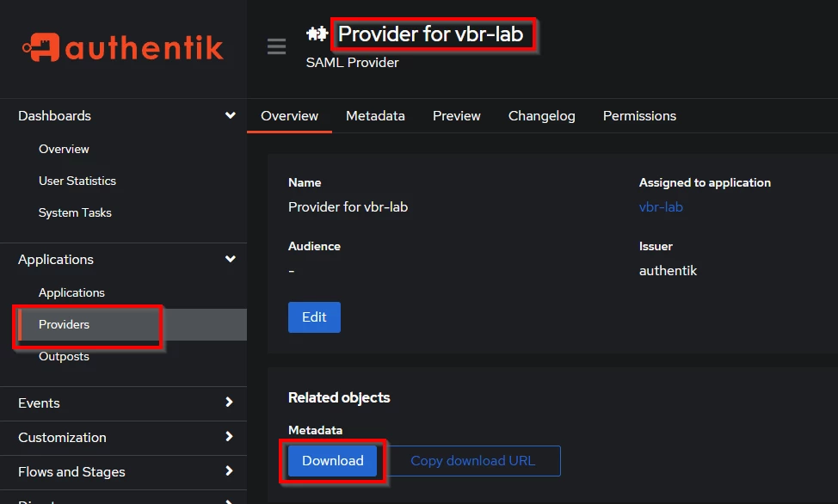
Task: Open System Tasks page
Action: coord(75,212)
